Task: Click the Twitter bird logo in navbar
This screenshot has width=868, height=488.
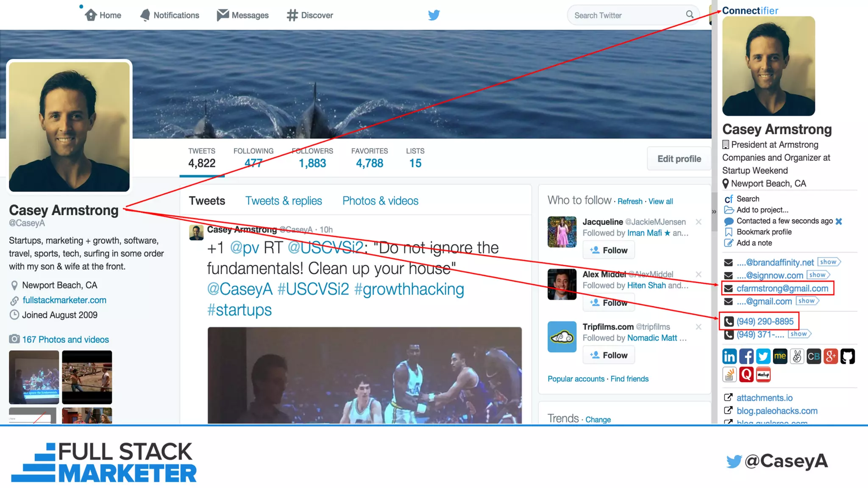Action: pyautogui.click(x=434, y=15)
